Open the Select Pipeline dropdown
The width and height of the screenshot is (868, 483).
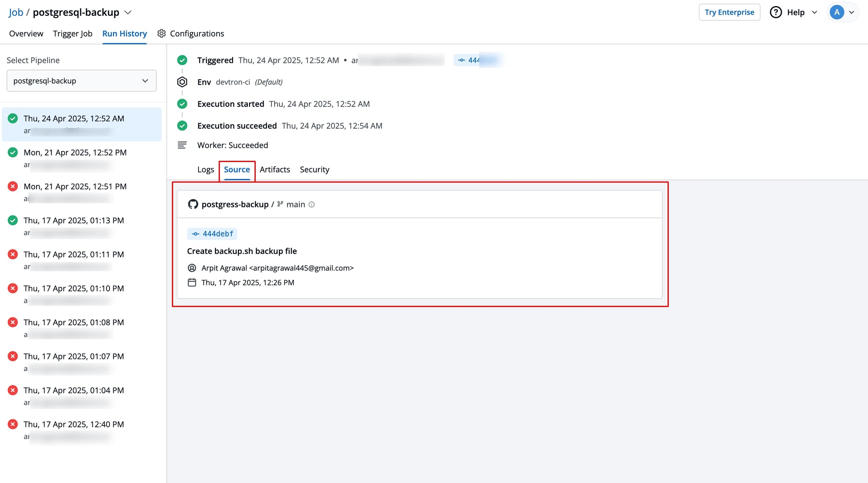[x=81, y=81]
